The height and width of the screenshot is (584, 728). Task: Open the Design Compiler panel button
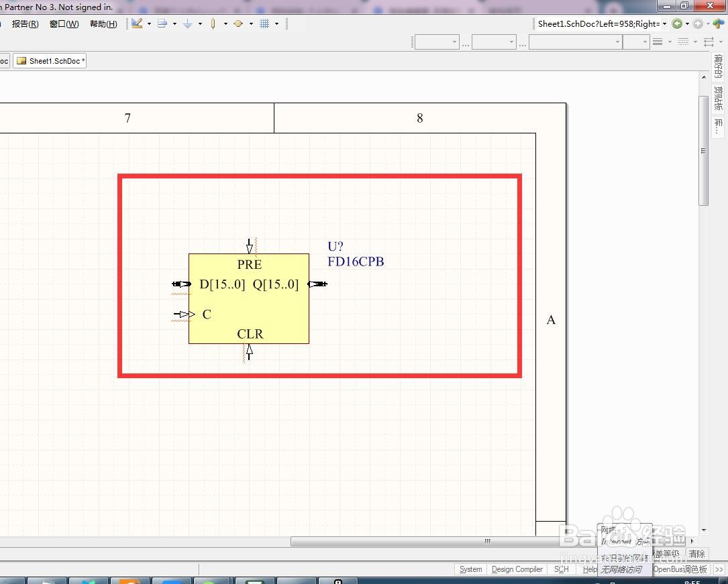point(517,569)
